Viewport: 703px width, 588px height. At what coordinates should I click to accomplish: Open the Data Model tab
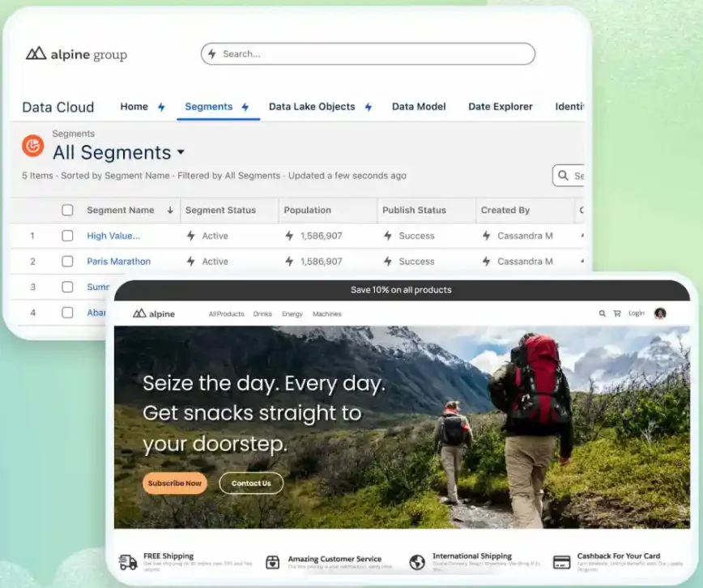click(x=419, y=107)
